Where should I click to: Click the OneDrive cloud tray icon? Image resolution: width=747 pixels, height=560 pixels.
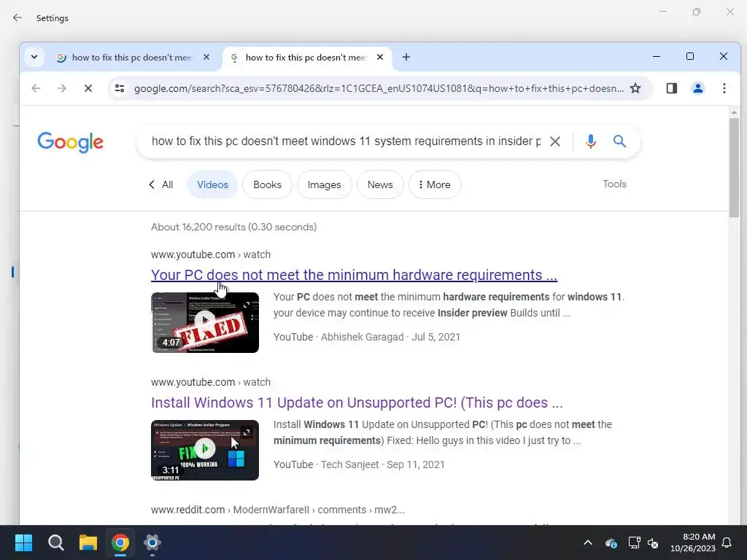[611, 542]
